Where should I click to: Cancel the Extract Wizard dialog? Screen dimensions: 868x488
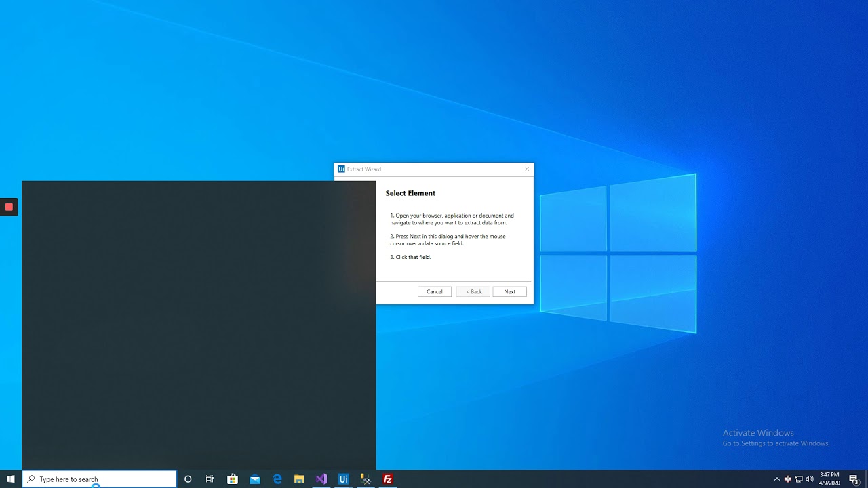tap(435, 291)
